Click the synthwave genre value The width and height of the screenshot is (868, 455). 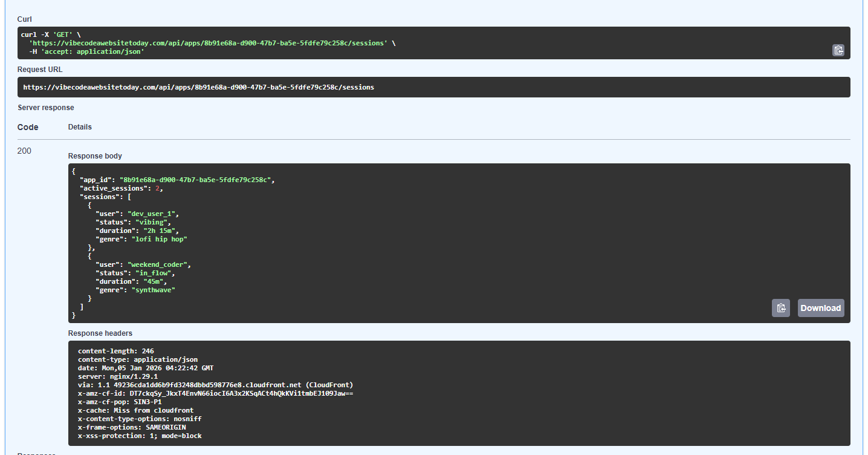pos(153,290)
